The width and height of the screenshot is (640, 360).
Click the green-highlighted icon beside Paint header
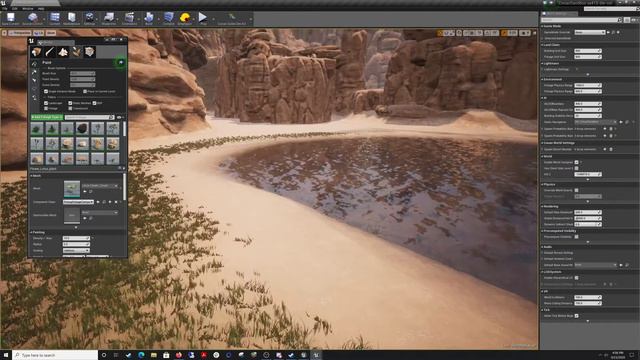point(121,62)
